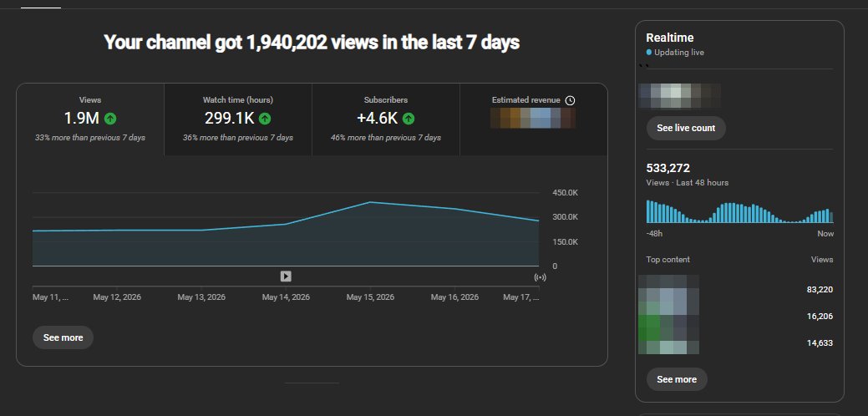Click the 46% more than previous text

pos(386,138)
